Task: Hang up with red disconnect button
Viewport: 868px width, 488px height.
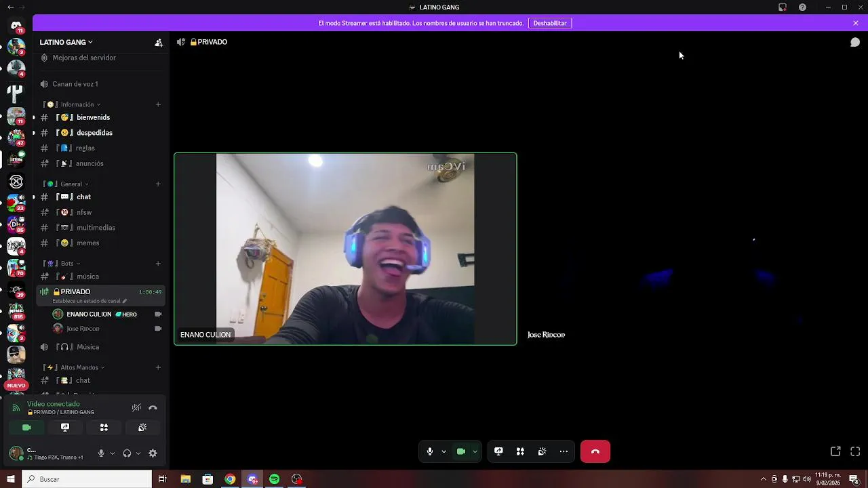Action: (x=595, y=451)
